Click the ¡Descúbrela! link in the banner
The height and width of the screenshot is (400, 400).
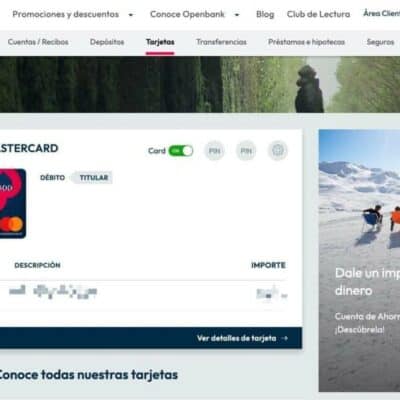click(359, 330)
